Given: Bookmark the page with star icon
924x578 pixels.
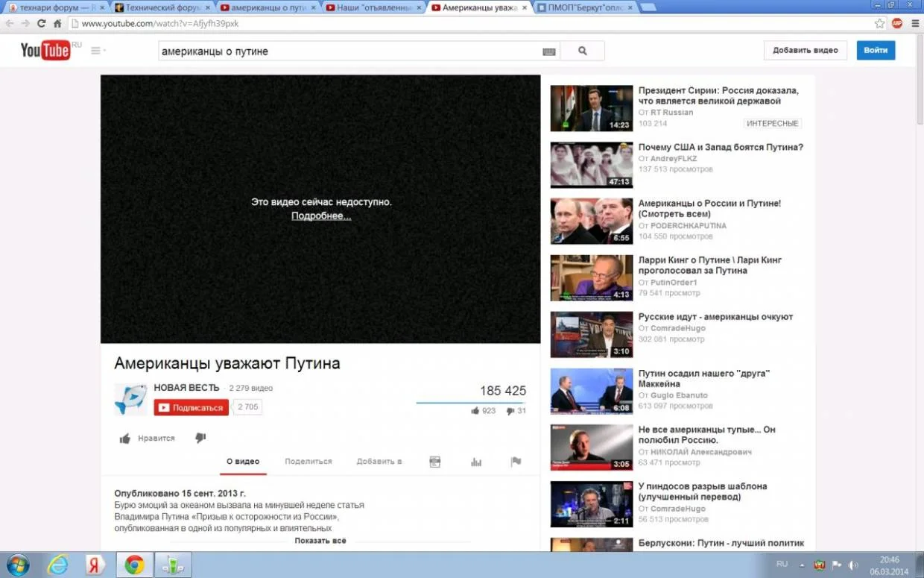Looking at the screenshot, I should pyautogui.click(x=880, y=23).
